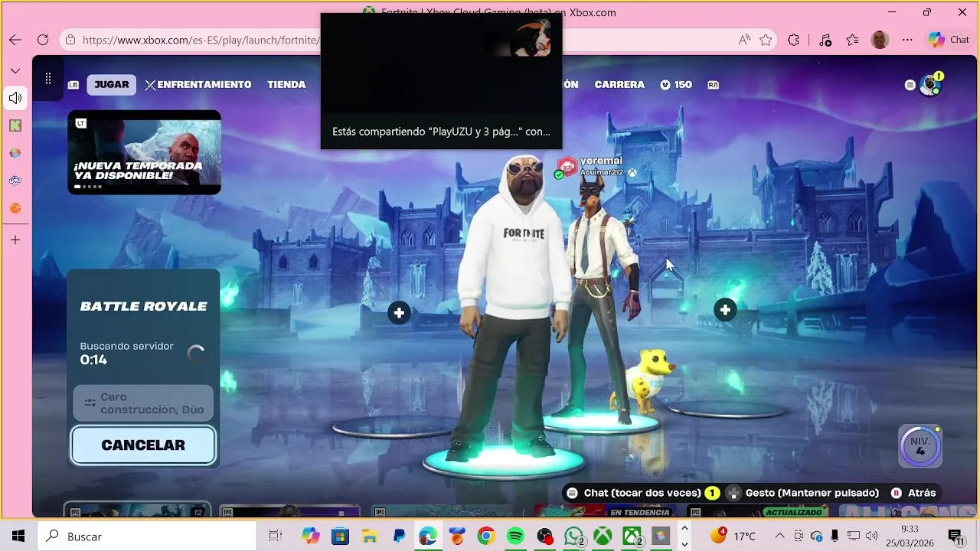Check the 150 V-Bucks balance

(x=676, y=85)
